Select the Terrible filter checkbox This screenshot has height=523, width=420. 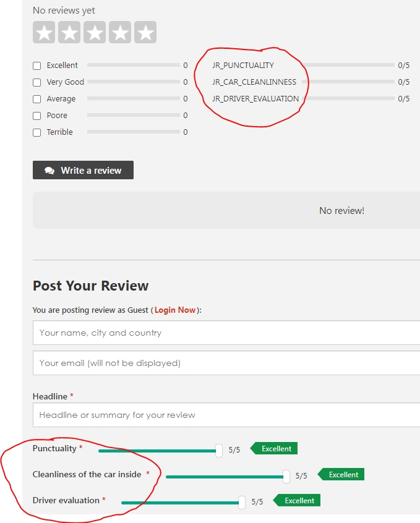pyautogui.click(x=37, y=132)
